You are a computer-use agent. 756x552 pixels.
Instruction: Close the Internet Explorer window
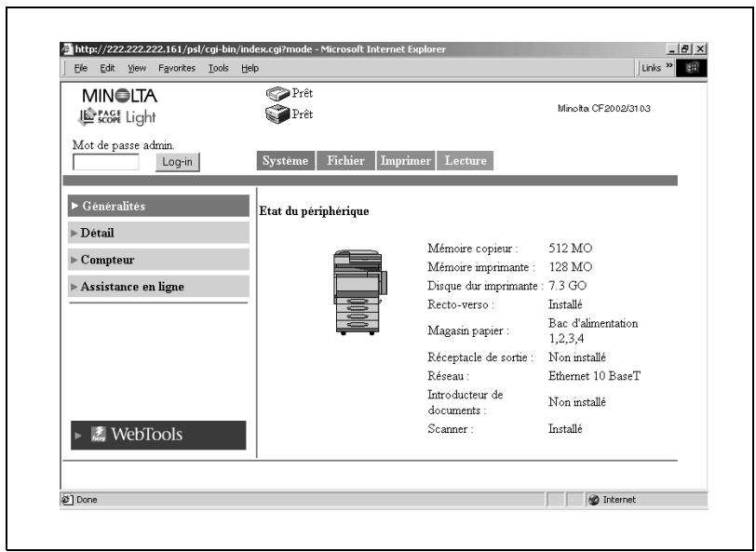700,49
